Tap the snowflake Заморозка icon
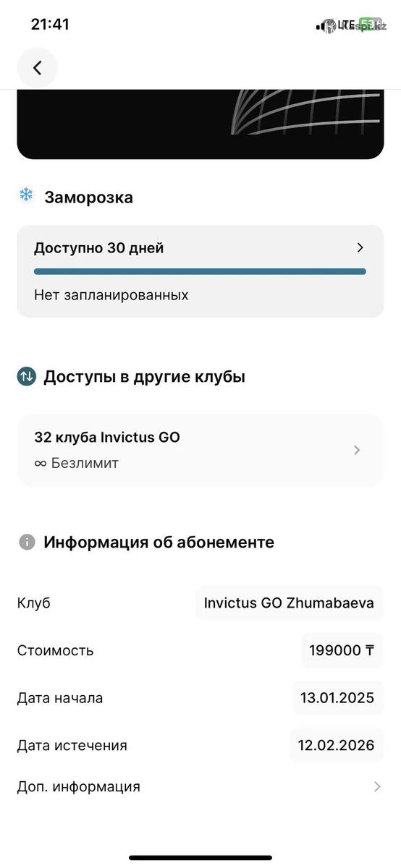This screenshot has height=868, width=401. (x=26, y=195)
